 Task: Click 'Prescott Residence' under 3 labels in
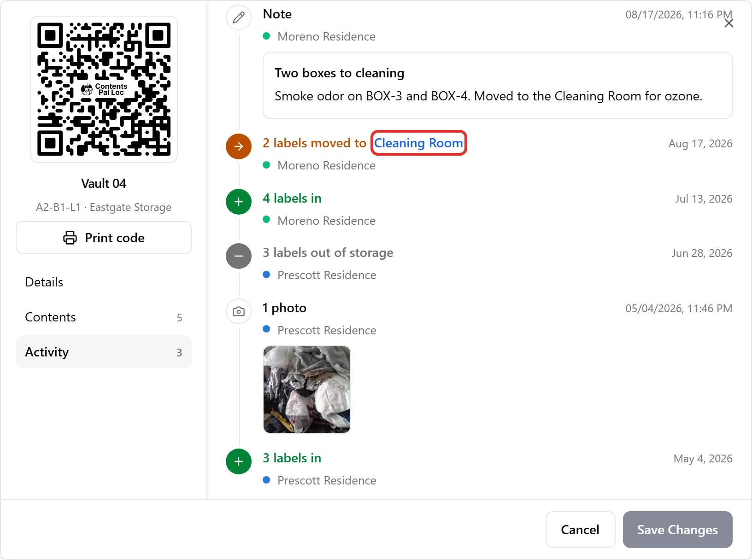tap(327, 480)
